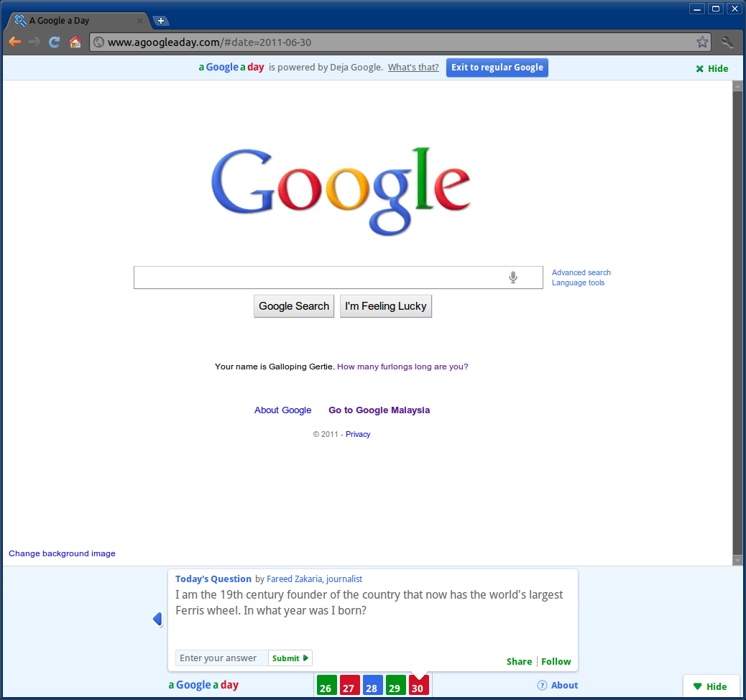Select day 28 question
The image size is (746, 700).
click(x=372, y=686)
